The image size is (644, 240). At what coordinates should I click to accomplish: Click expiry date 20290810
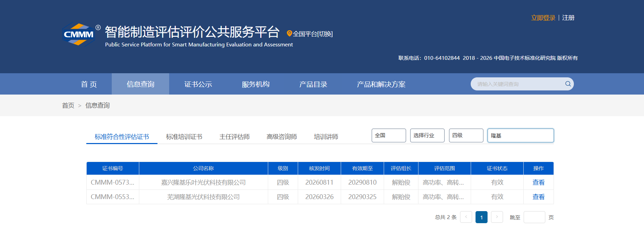(362, 182)
